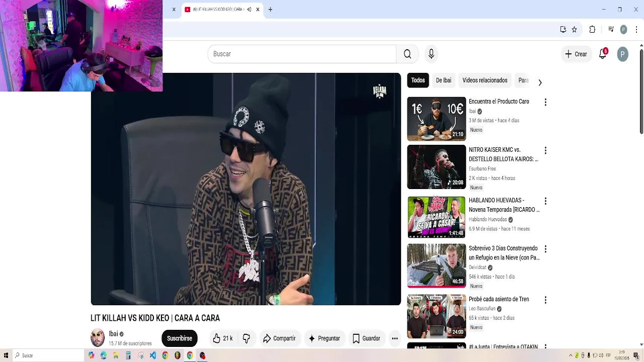The image size is (644, 362).
Task: Open volume control in system tray
Action: coord(600,355)
